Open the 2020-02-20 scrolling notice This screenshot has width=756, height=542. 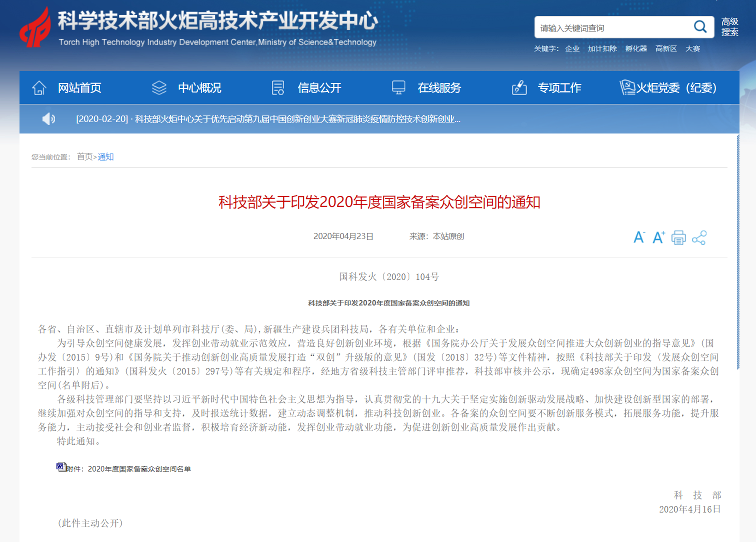(268, 119)
